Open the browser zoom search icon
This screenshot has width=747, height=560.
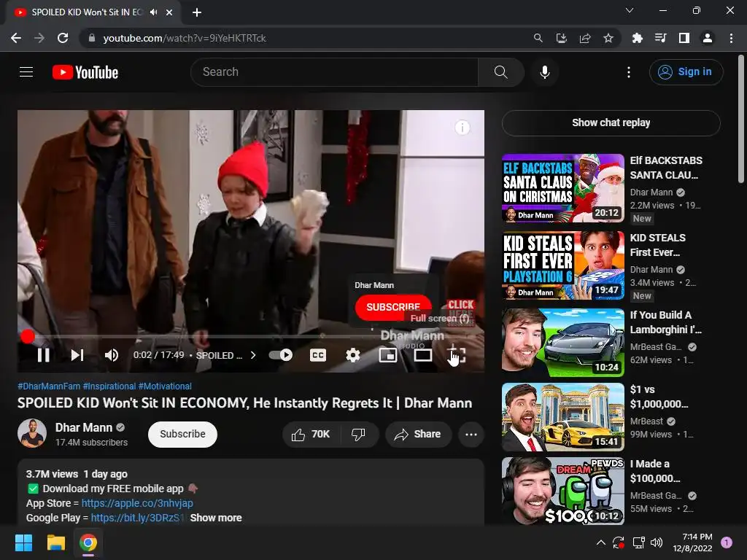[538, 38]
